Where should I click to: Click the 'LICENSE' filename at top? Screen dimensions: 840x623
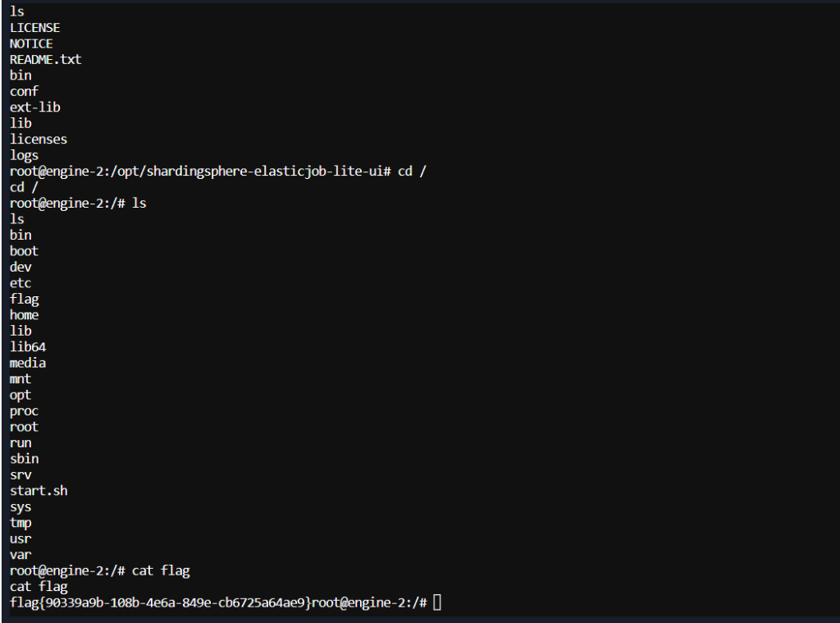(34, 27)
